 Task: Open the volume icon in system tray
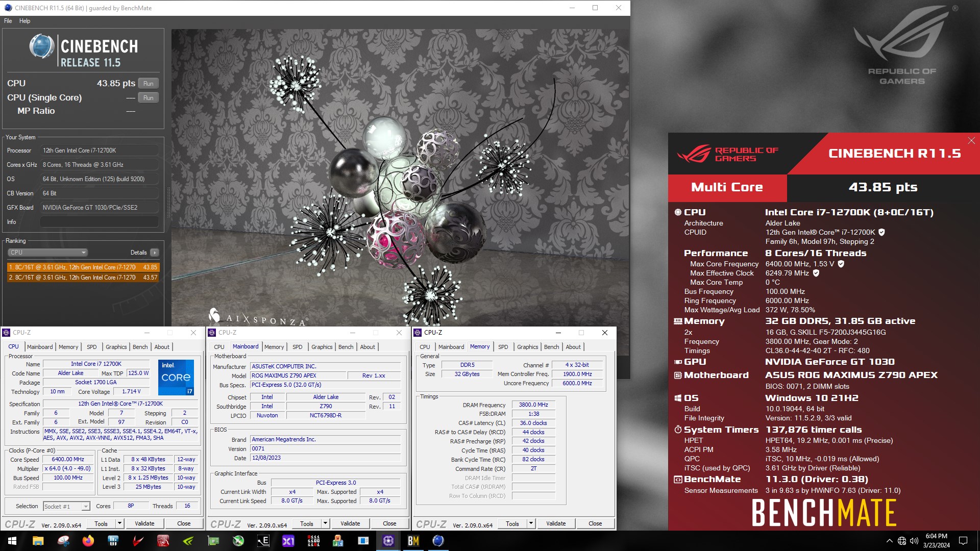(x=914, y=541)
